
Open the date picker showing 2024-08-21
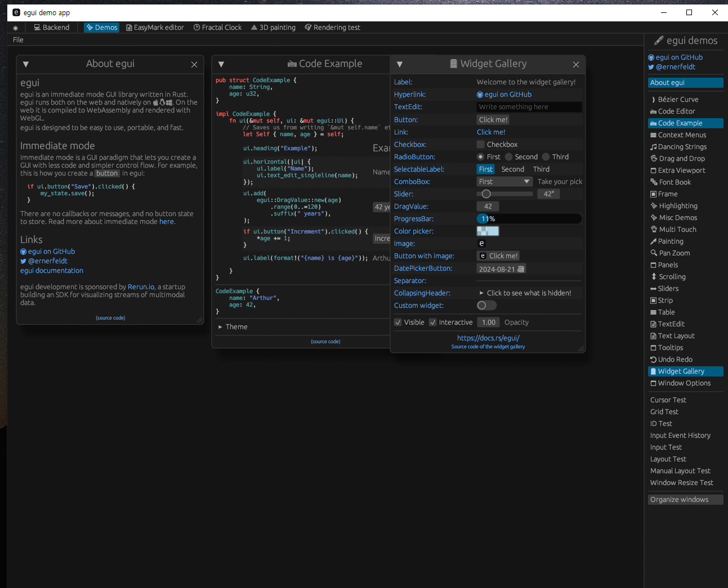coord(501,269)
